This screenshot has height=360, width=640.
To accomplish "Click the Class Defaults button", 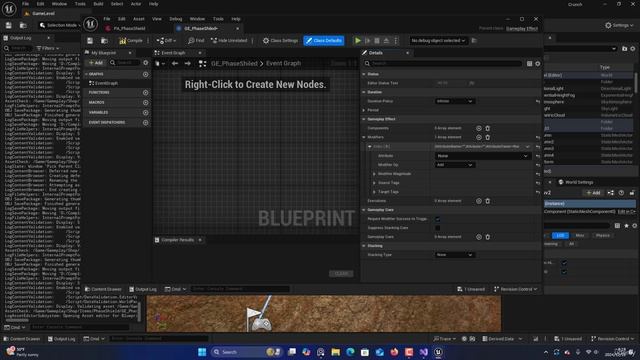I will click(324, 41).
